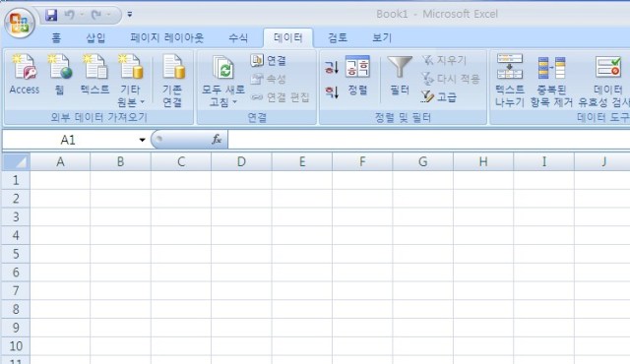
Task: Click the Name Box showing A1
Action: pyautogui.click(x=68, y=140)
